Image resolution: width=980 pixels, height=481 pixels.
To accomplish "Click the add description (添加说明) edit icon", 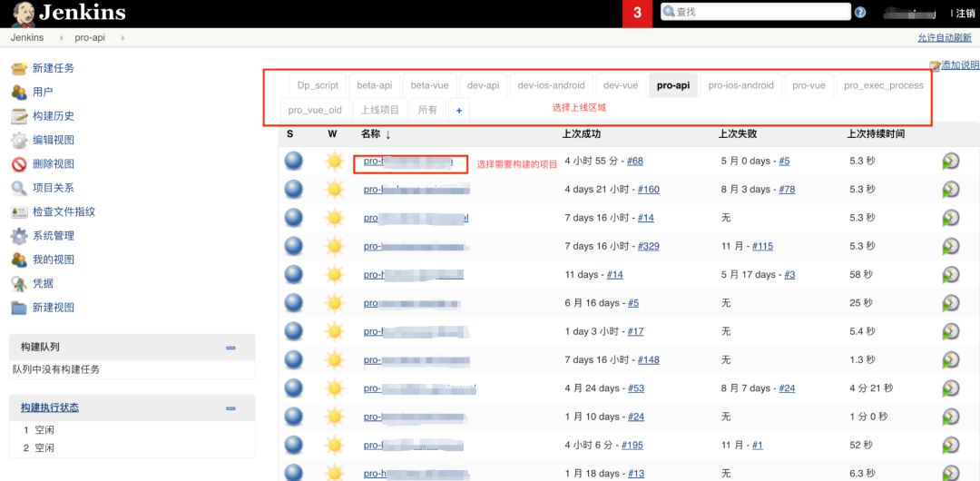I will (935, 65).
